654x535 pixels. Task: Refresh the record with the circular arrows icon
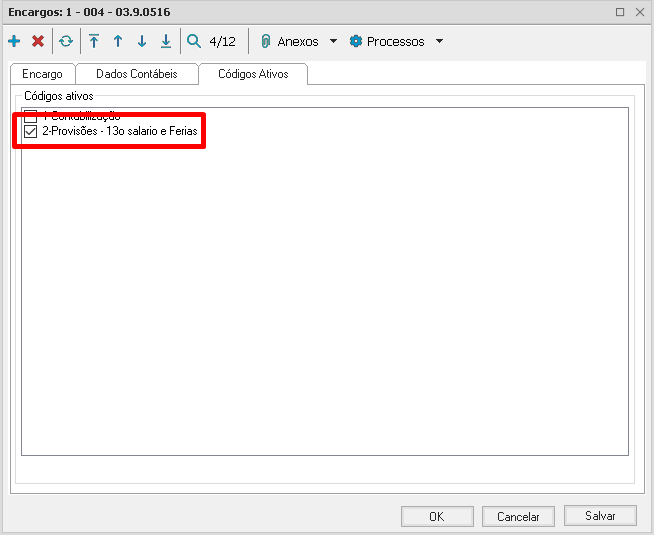(66, 41)
